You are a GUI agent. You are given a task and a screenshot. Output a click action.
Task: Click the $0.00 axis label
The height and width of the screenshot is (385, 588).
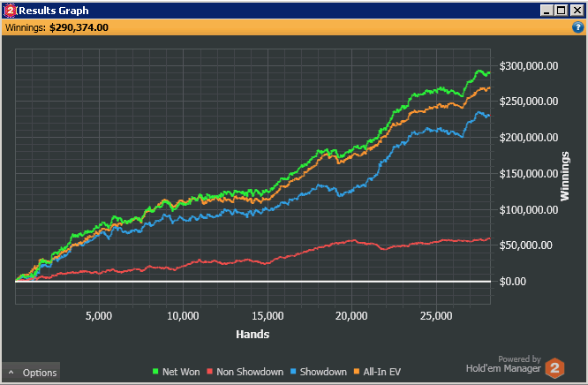pos(513,281)
